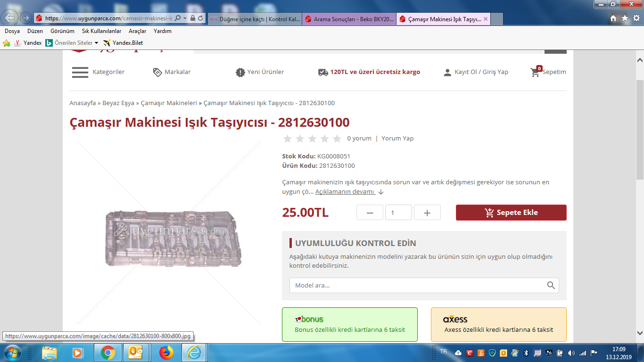
Task: Increase quantity with the plus button
Action: coord(427,213)
